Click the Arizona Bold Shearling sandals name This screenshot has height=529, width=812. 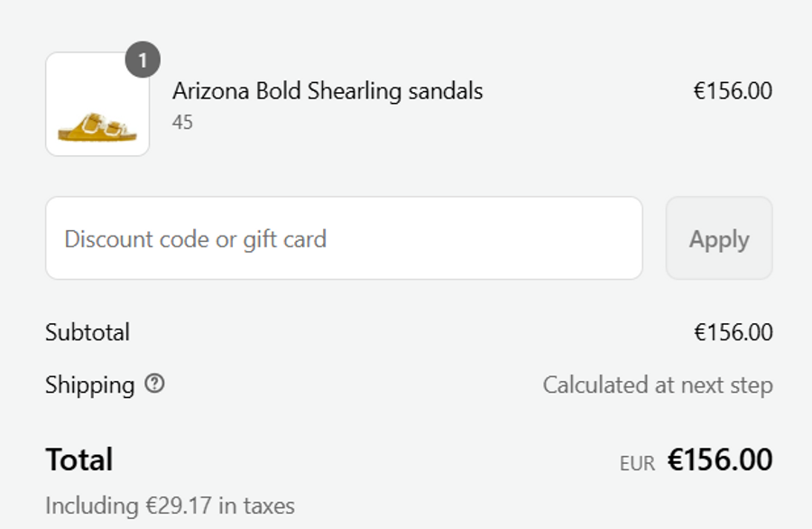pos(328,91)
